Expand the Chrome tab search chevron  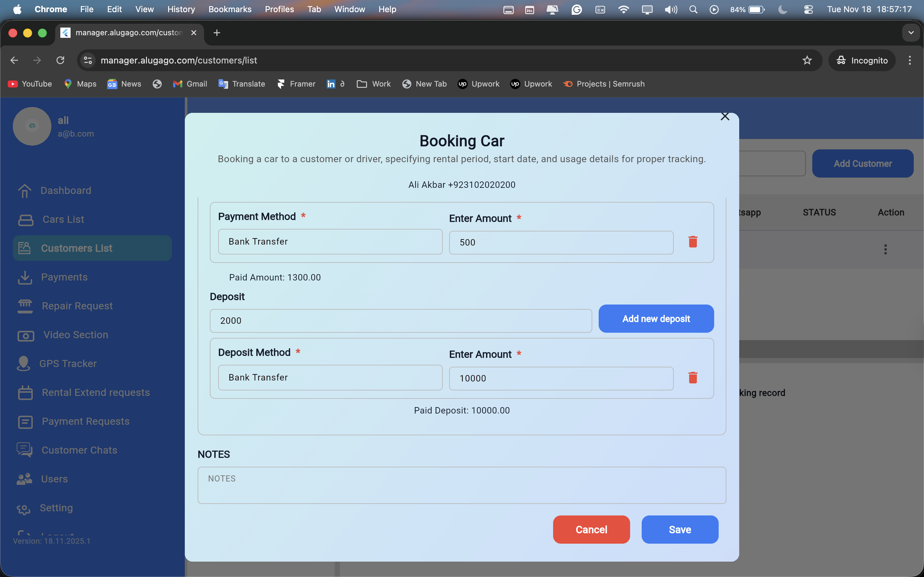(x=911, y=33)
